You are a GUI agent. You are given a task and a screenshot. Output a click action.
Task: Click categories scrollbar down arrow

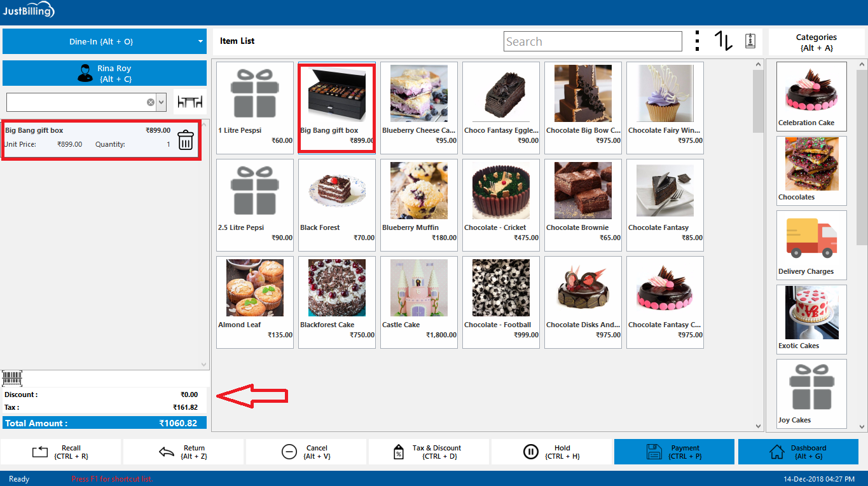click(862, 426)
